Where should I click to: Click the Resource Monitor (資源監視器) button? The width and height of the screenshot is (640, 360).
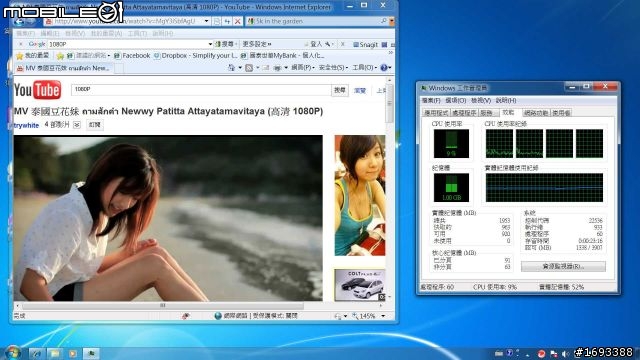pyautogui.click(x=563, y=267)
